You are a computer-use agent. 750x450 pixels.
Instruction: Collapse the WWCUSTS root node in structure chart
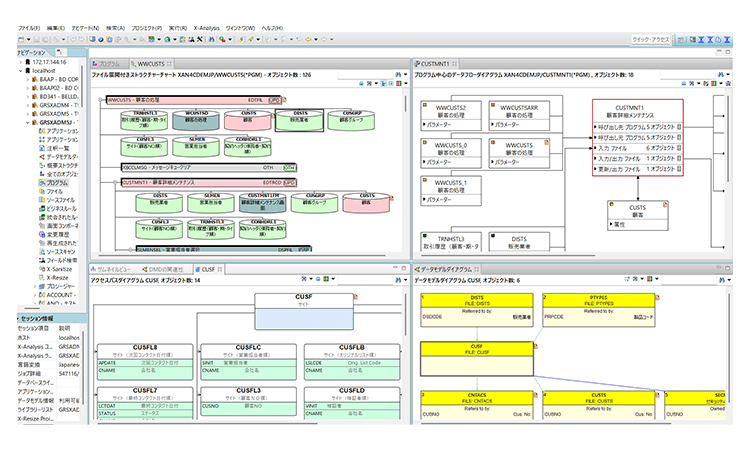[x=102, y=100]
